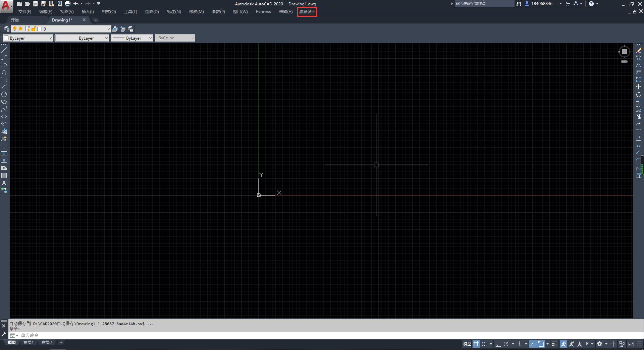Toggle Ortho mode in status bar

click(498, 344)
